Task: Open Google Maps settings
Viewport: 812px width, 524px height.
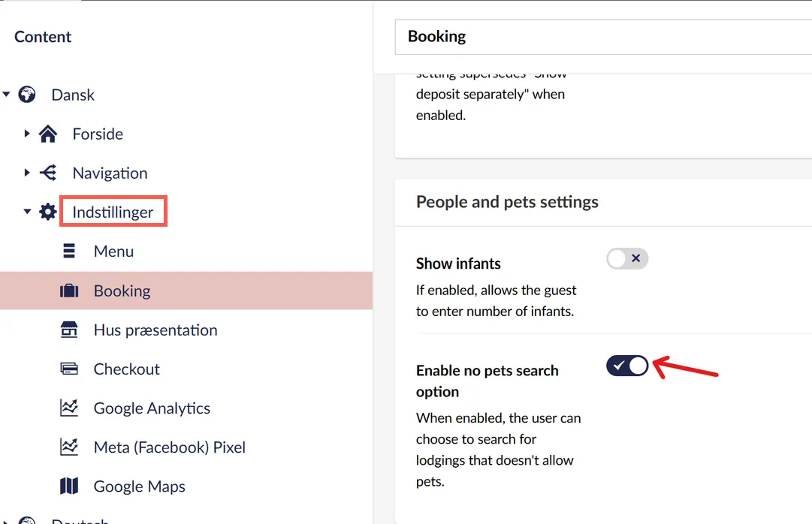Action: pyautogui.click(x=139, y=486)
